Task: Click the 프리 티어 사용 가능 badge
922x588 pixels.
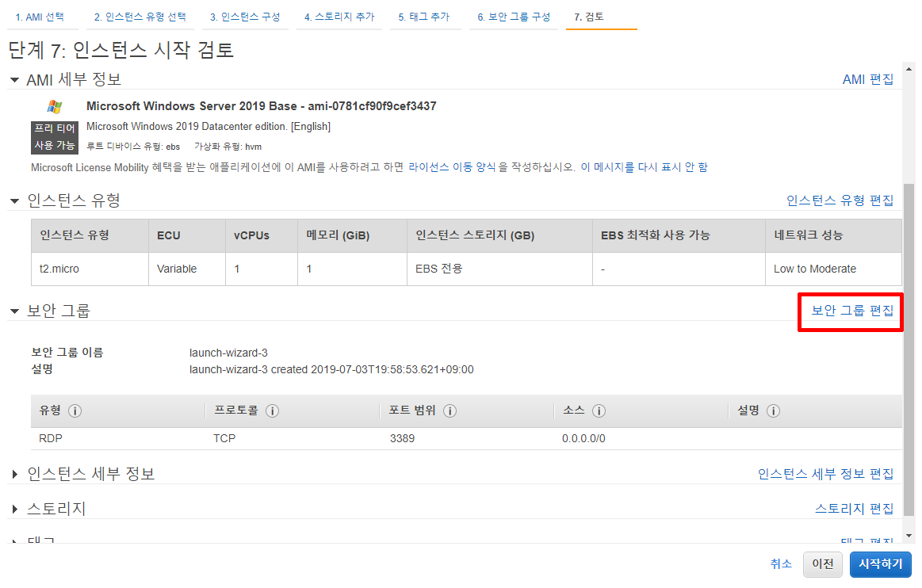Action: click(x=55, y=137)
